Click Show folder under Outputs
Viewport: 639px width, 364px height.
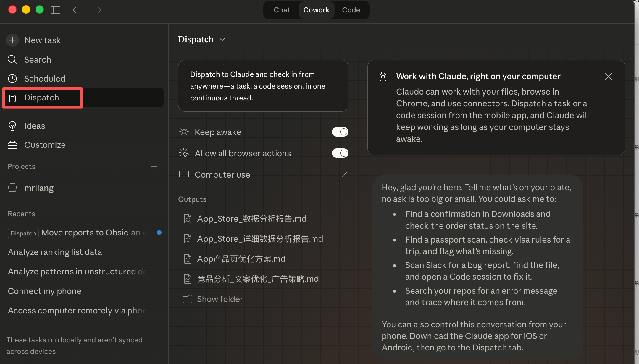pyautogui.click(x=220, y=299)
